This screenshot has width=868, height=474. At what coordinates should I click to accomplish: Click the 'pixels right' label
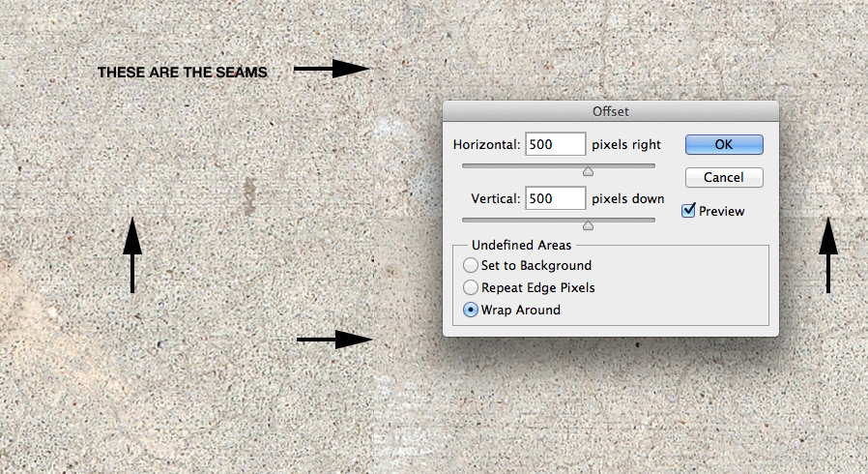[626, 144]
